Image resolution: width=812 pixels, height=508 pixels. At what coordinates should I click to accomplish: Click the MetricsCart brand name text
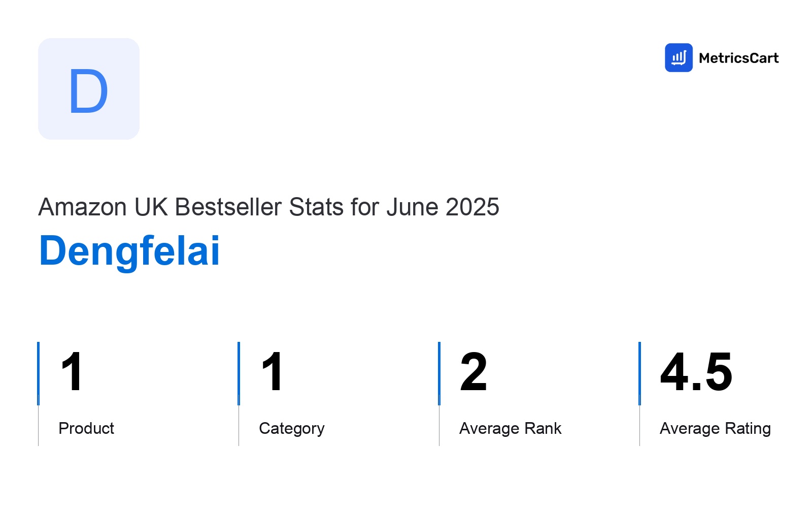pyautogui.click(x=738, y=58)
